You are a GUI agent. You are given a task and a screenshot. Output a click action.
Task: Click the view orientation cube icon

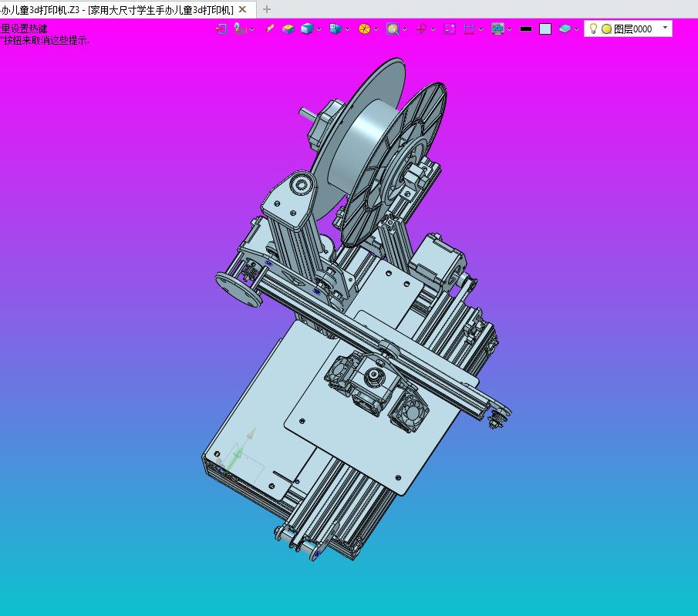click(336, 29)
